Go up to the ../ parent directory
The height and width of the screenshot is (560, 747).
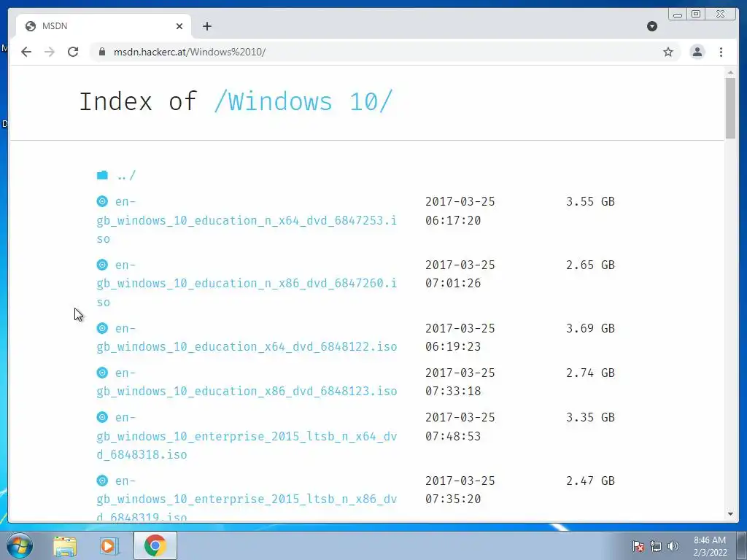126,176
